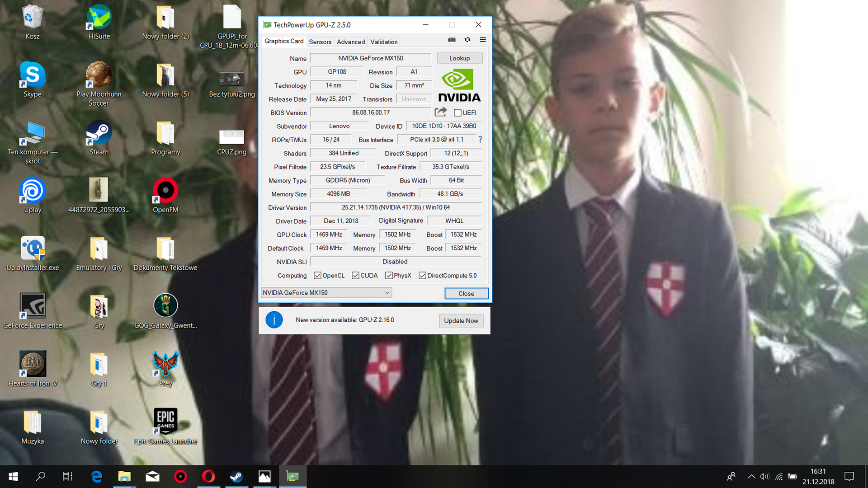This screenshot has height=488, width=868.
Task: Click the Driver Version field
Action: 396,207
